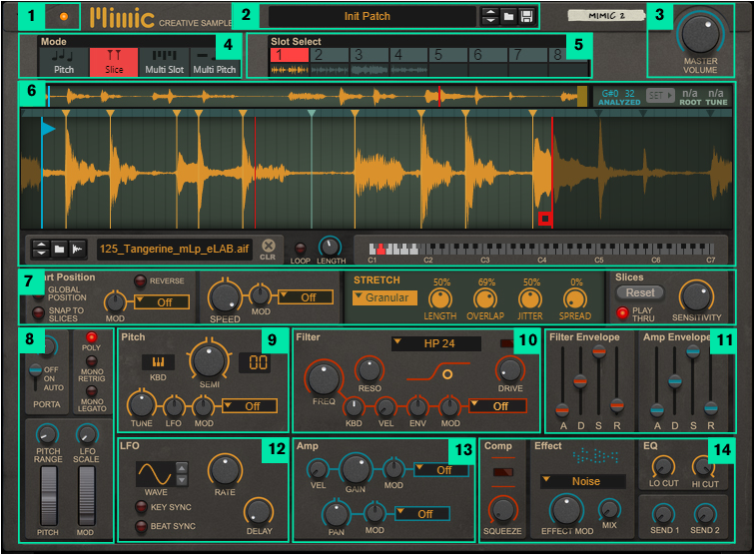This screenshot has height=558, width=756.
Task: Enable MONO LEGATO mode
Action: point(91,391)
